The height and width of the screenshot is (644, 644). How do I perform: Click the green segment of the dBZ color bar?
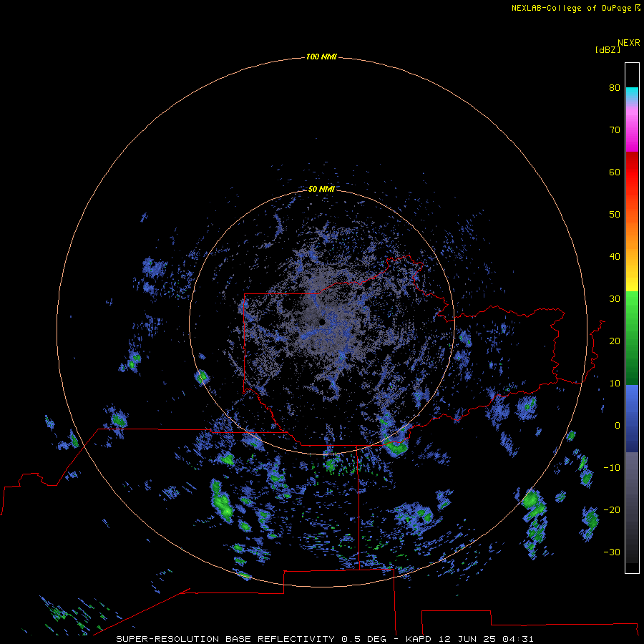[x=632, y=338]
